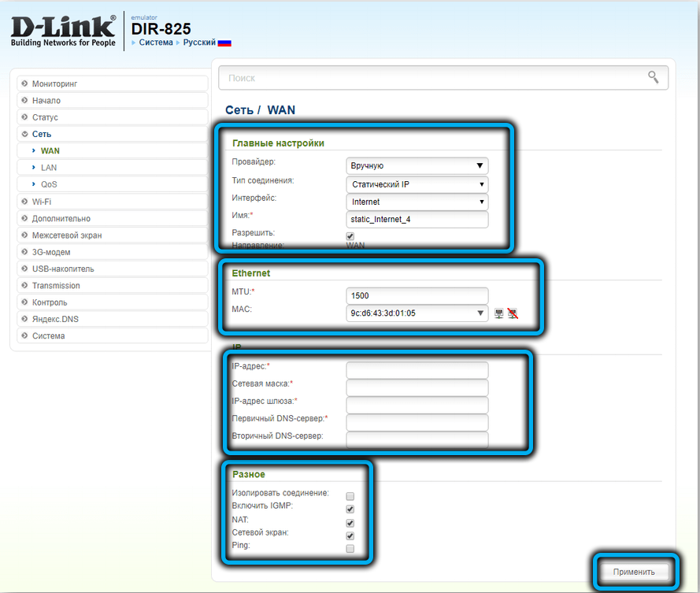Screen dimensions: 700x593
Task: Expand the Wi-Fi menu section
Action: click(113, 202)
